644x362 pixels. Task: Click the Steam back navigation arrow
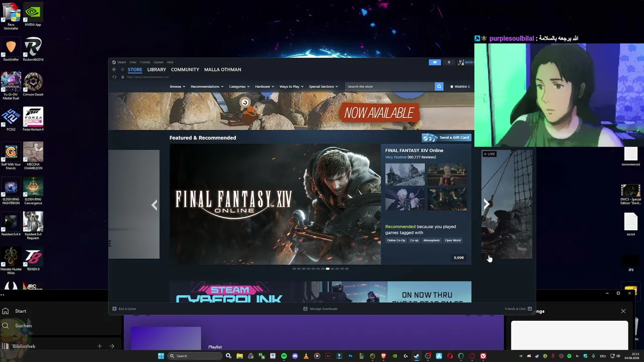(x=114, y=69)
